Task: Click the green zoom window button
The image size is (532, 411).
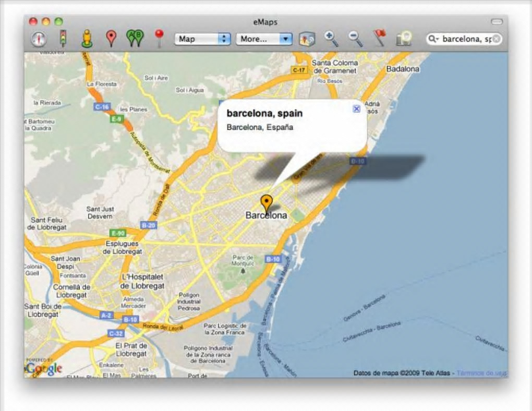Action: tap(59, 22)
